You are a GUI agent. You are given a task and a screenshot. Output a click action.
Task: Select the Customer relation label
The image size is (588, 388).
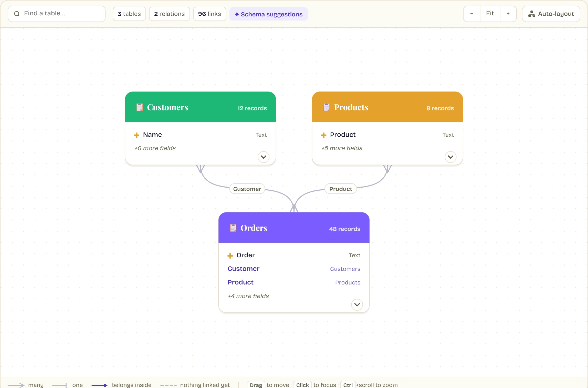(247, 189)
